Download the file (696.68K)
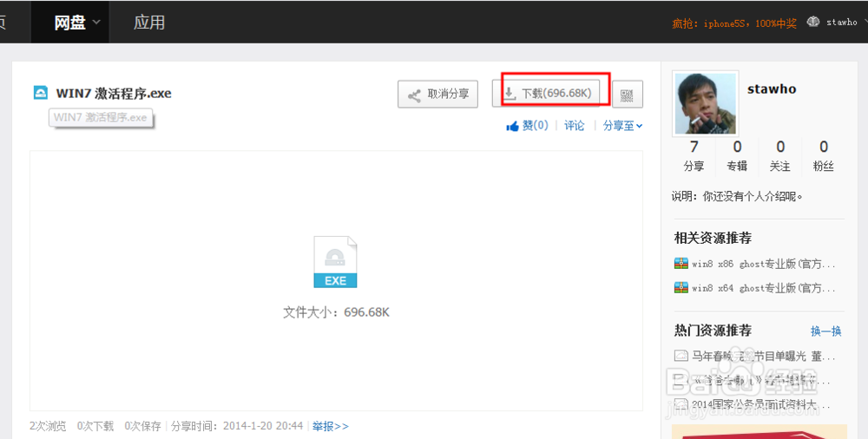The width and height of the screenshot is (868, 439). pyautogui.click(x=546, y=93)
